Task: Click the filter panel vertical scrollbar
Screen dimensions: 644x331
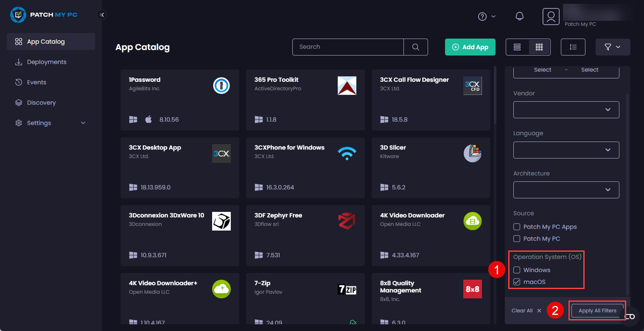Action: point(627,191)
